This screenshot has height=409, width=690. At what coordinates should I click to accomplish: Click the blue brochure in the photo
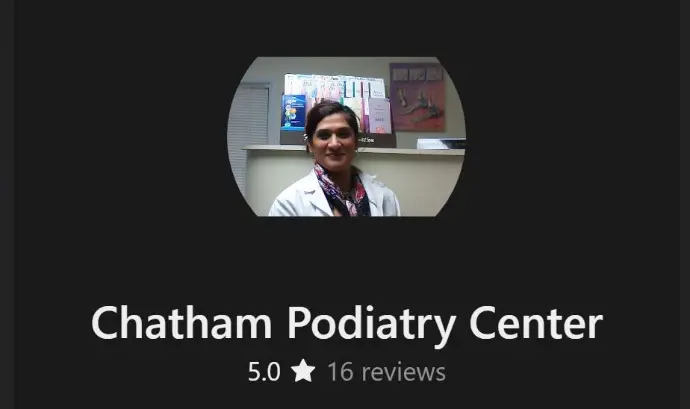(x=294, y=113)
